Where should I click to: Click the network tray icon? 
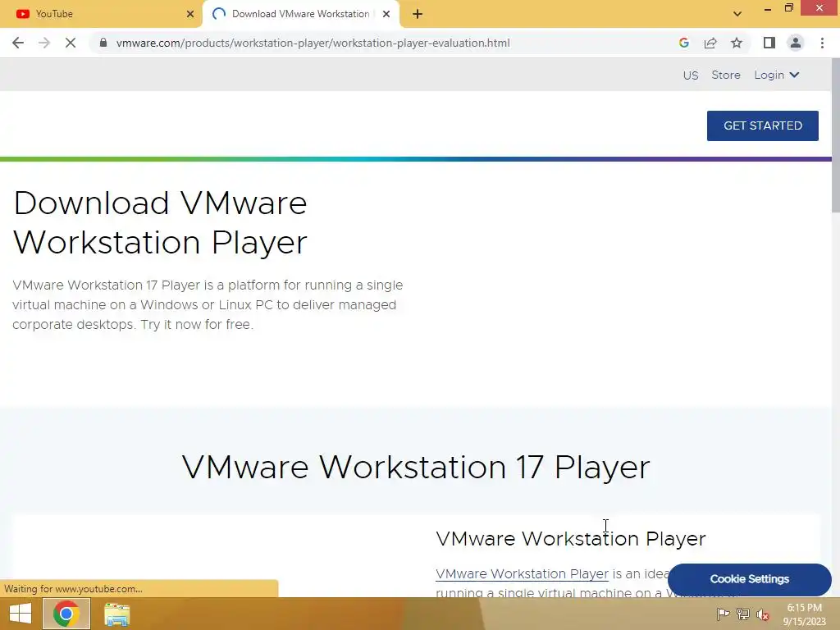743,614
